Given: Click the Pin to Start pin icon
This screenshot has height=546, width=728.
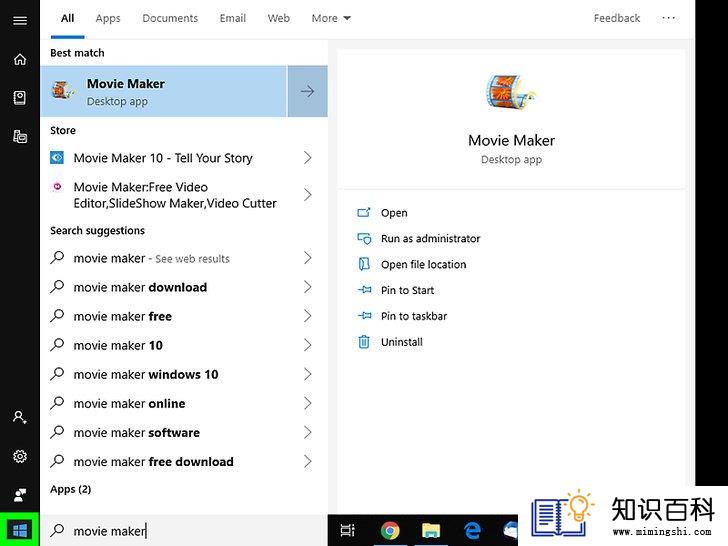Looking at the screenshot, I should tap(364, 290).
